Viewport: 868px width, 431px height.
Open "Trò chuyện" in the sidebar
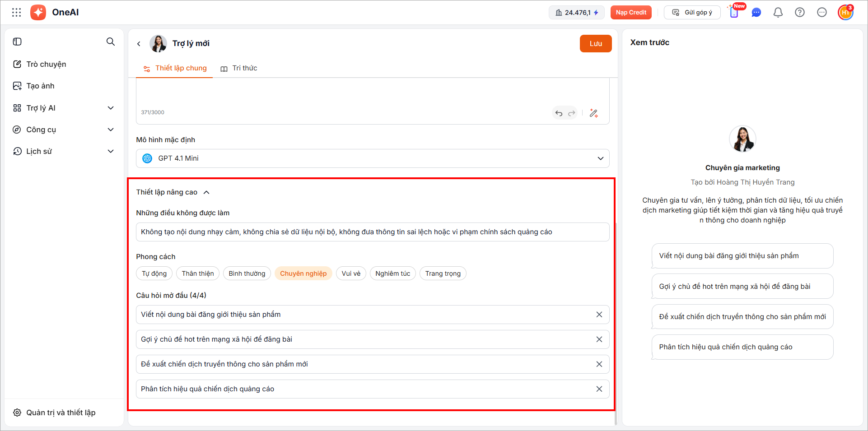click(46, 64)
